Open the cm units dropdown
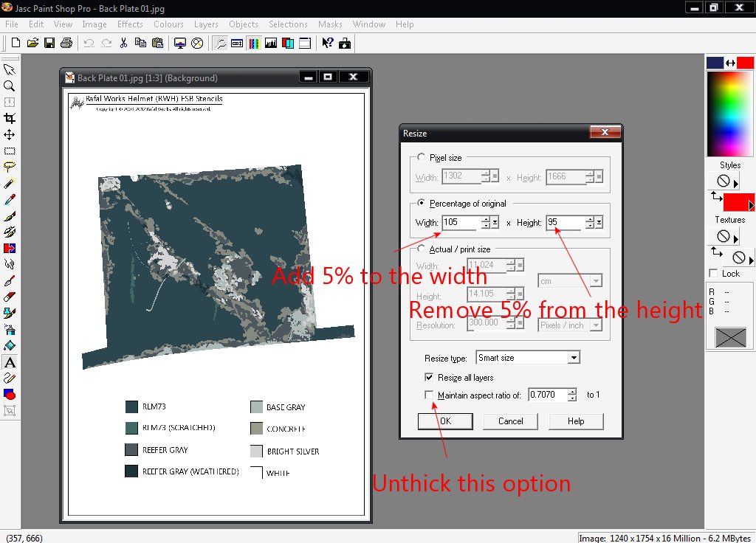 tap(596, 281)
